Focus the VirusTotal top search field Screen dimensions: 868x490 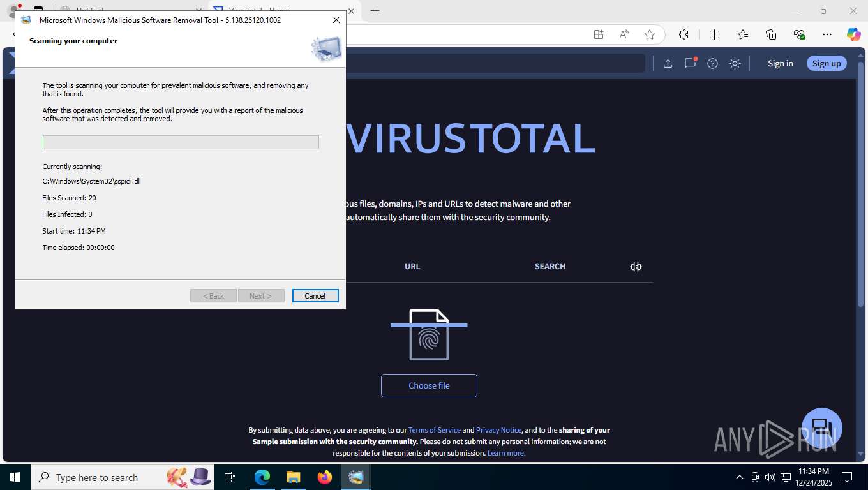(495, 63)
